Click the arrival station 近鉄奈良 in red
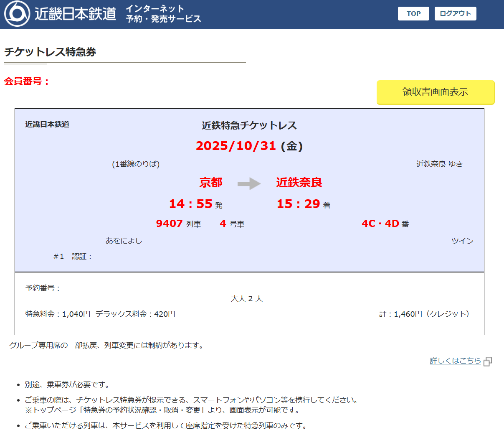The image size is (504, 435). (x=299, y=183)
